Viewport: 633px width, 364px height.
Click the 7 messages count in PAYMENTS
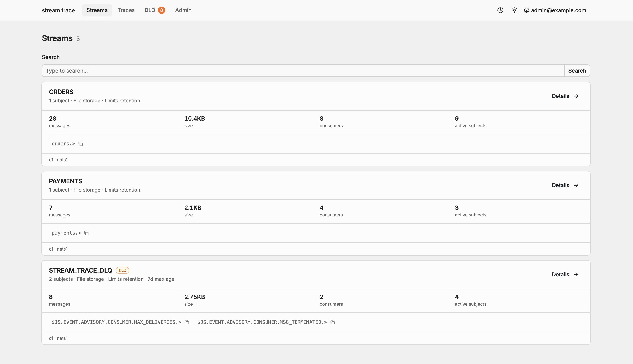pos(51,208)
